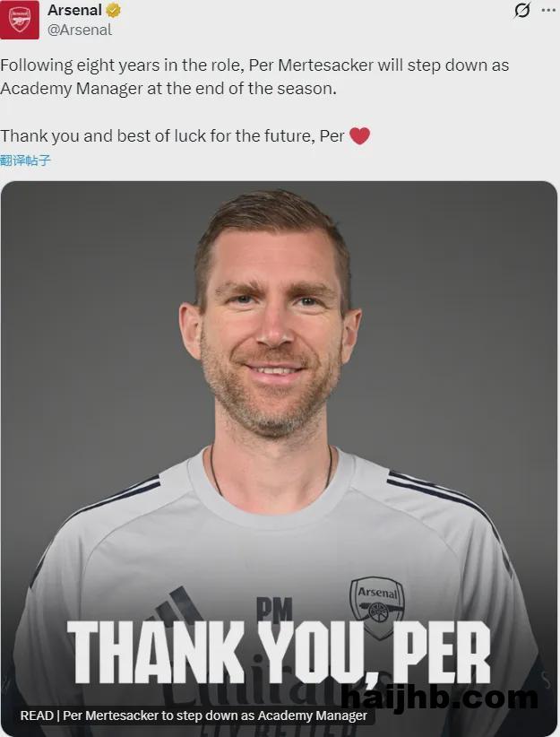Open the @Arsenal handle link

[x=80, y=30]
